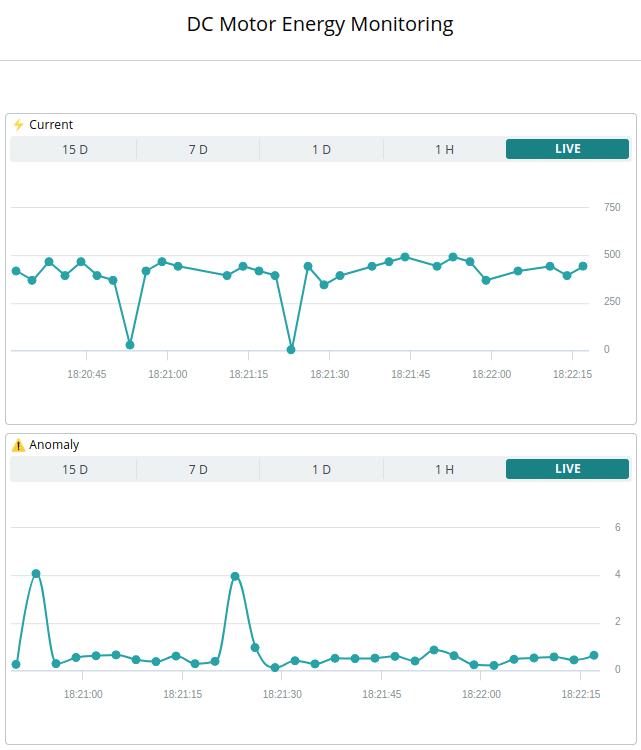Click the last data point in Current chart
The height and width of the screenshot is (750, 641).
583,266
